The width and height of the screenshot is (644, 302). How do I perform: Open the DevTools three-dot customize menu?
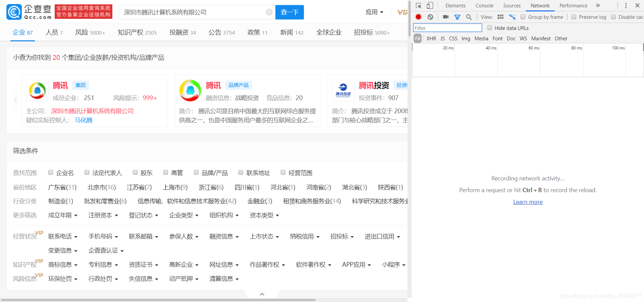coord(626,5)
